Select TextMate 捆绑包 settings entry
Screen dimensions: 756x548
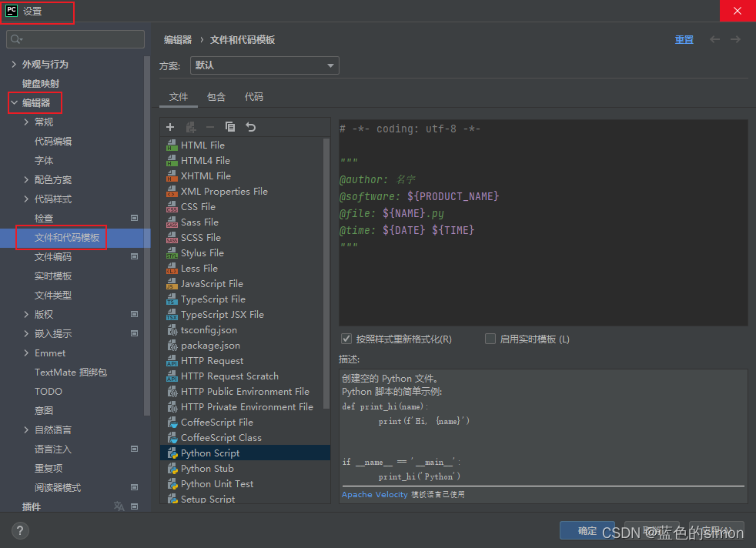pyautogui.click(x=71, y=372)
